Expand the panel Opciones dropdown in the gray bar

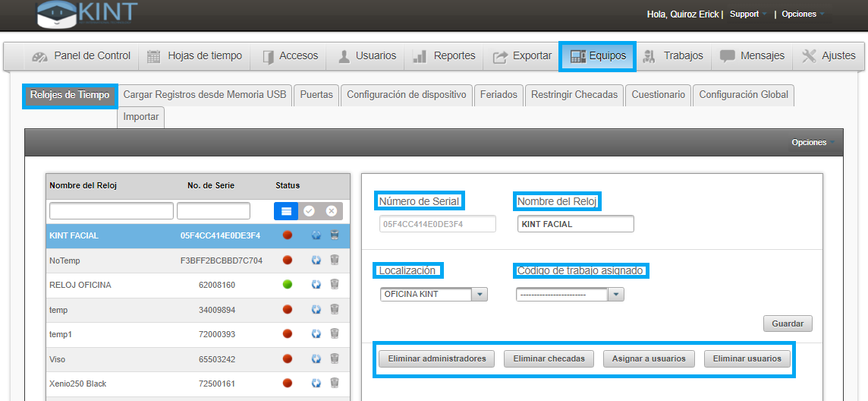tap(813, 142)
